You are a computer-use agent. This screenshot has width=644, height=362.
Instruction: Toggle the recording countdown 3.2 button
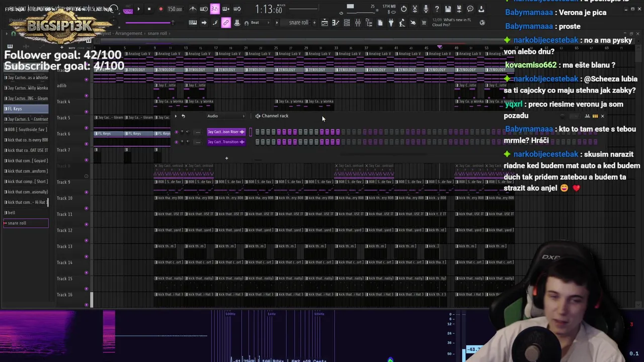215,9
